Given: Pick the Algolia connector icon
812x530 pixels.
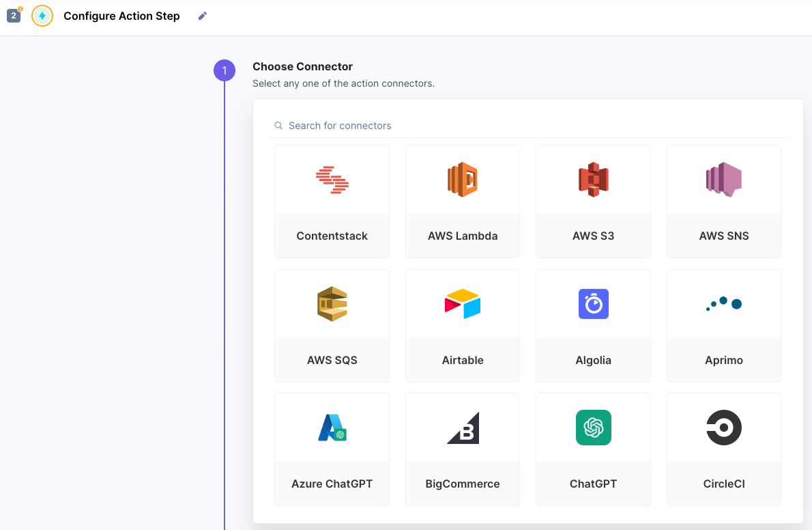Looking at the screenshot, I should coord(593,304).
